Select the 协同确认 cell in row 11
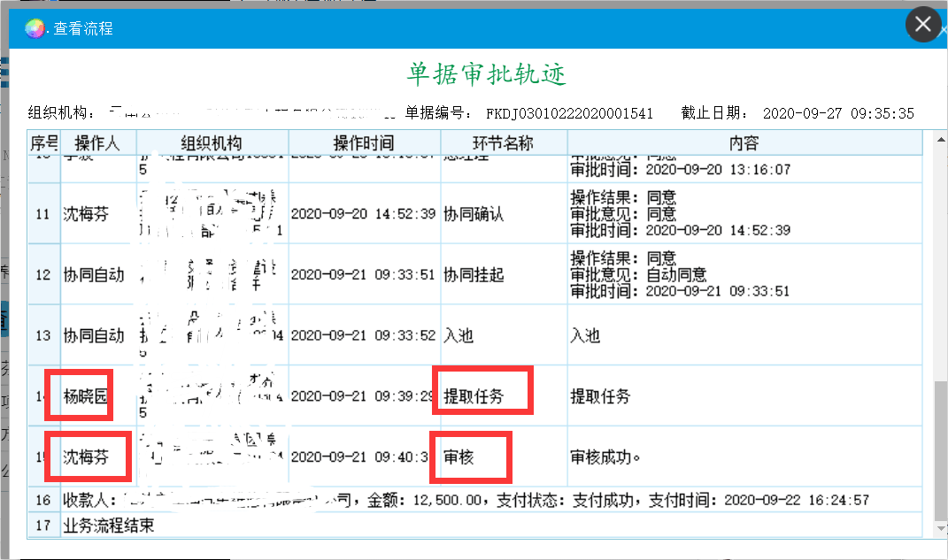 [474, 214]
